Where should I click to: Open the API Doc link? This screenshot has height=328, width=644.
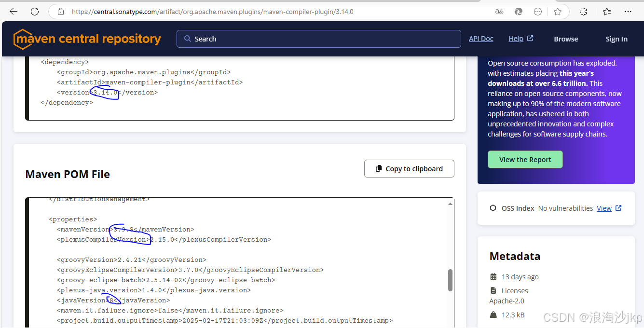[481, 39]
